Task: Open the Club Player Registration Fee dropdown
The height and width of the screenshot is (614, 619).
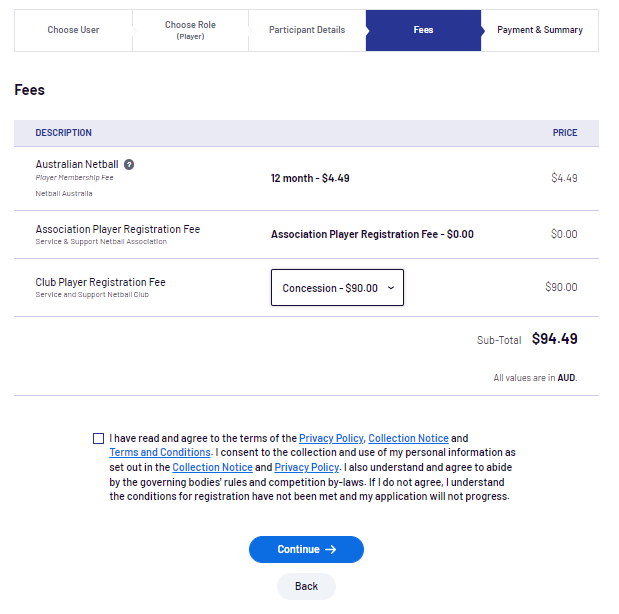Action: coord(337,287)
